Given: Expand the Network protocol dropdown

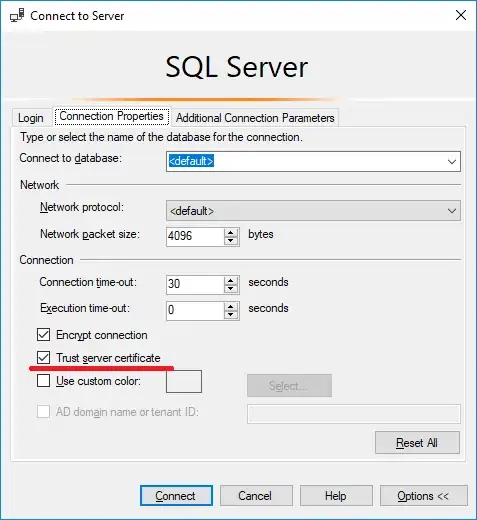Looking at the screenshot, I should pos(313,211).
